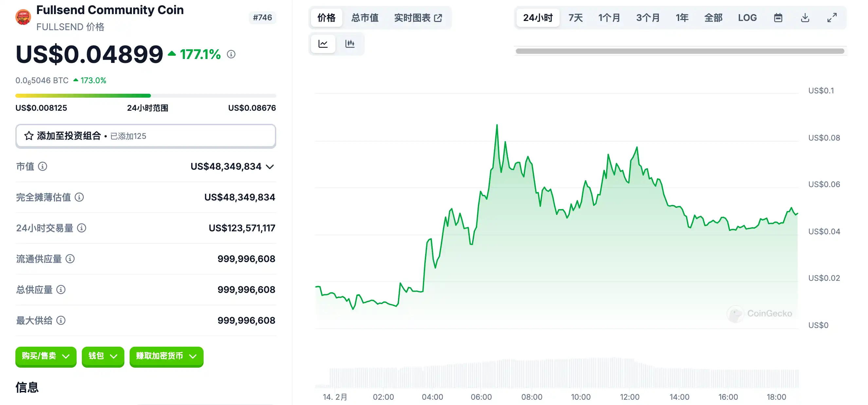
Task: Open the 实时图表 external chart tab
Action: pyautogui.click(x=418, y=18)
